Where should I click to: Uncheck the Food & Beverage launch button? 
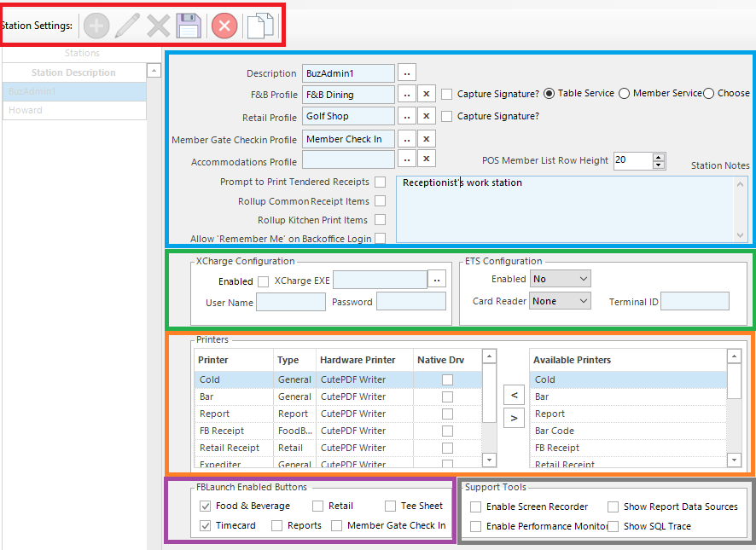[206, 507]
